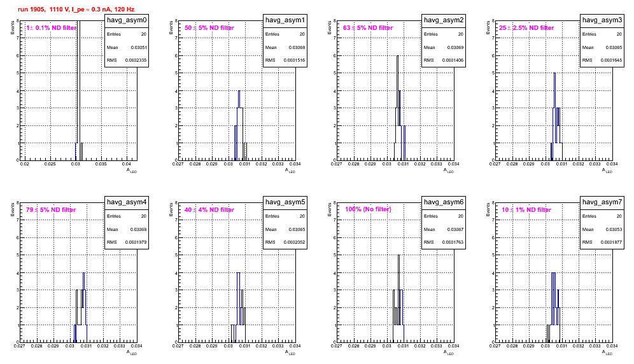Click RMS 0.0002335 in havg_asym0 stats
This screenshot has width=634, height=364.
pos(127,60)
